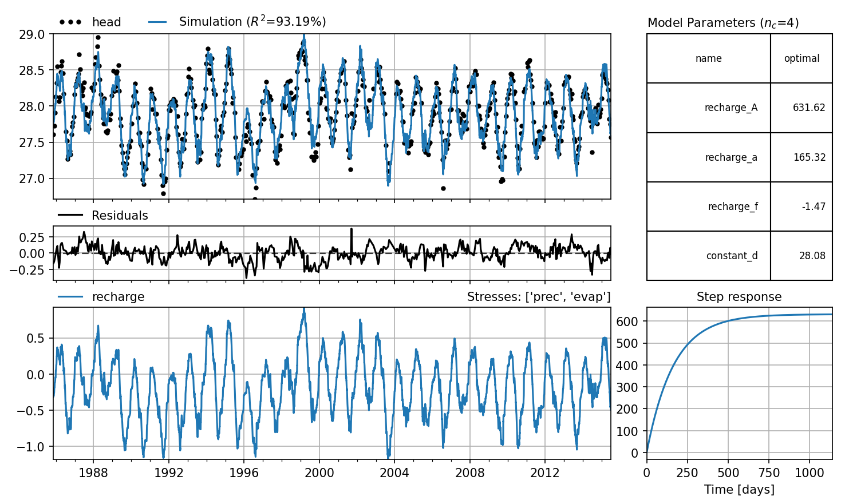
Task: Select the 27.5 tick label on head axis
Action: [x=32, y=142]
